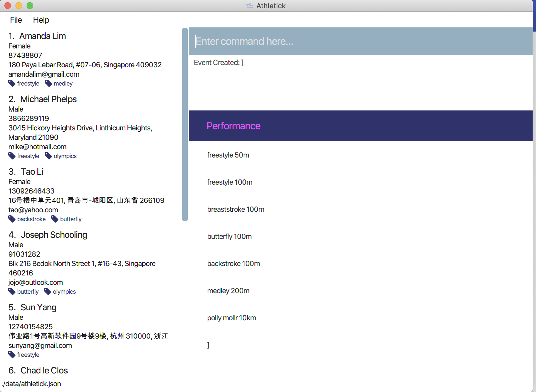This screenshot has width=536, height=392.
Task: Click Tao Li's backstroke tag icon
Action: (12, 219)
